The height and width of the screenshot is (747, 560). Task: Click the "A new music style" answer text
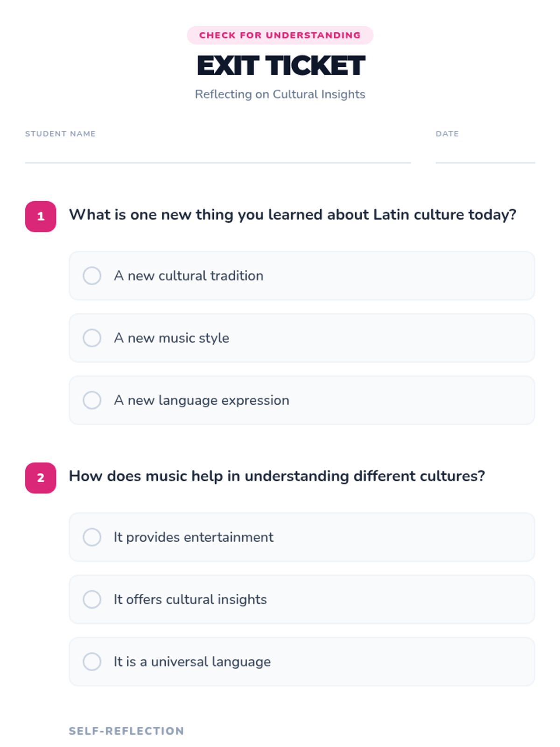(172, 338)
